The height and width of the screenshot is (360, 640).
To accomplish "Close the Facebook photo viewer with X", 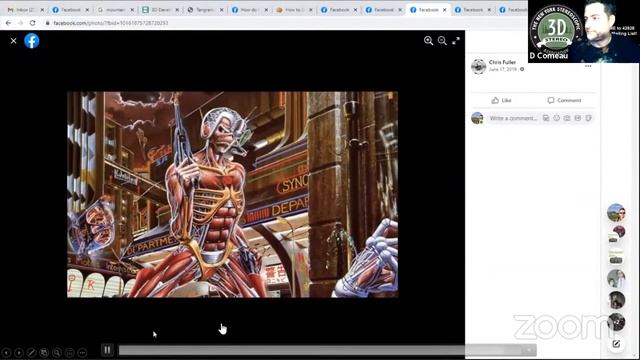I will 13,41.
